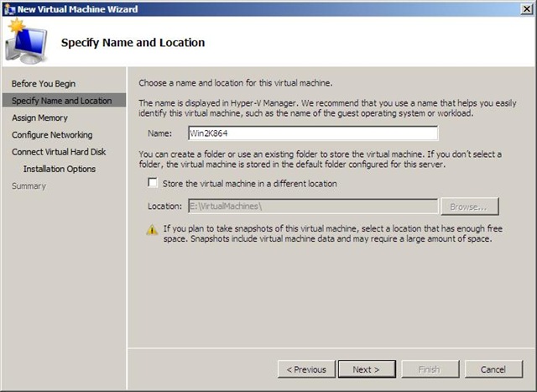Jump to the Summary step

(29, 186)
